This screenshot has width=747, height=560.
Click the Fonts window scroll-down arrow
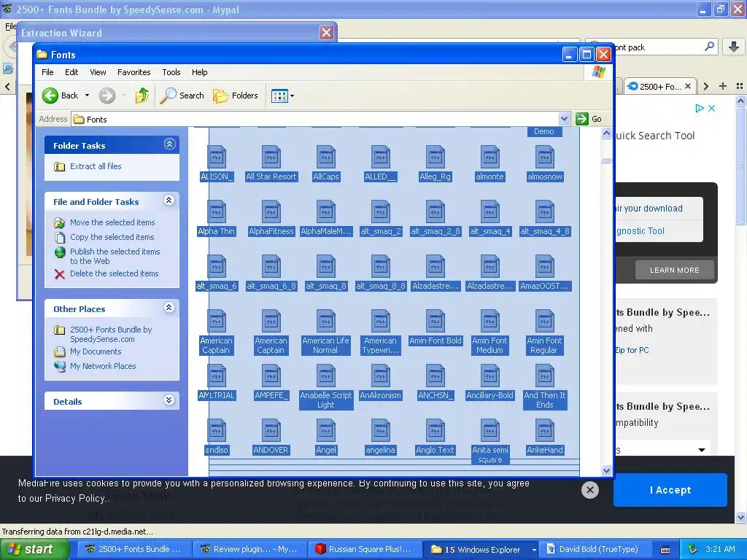pyautogui.click(x=606, y=470)
